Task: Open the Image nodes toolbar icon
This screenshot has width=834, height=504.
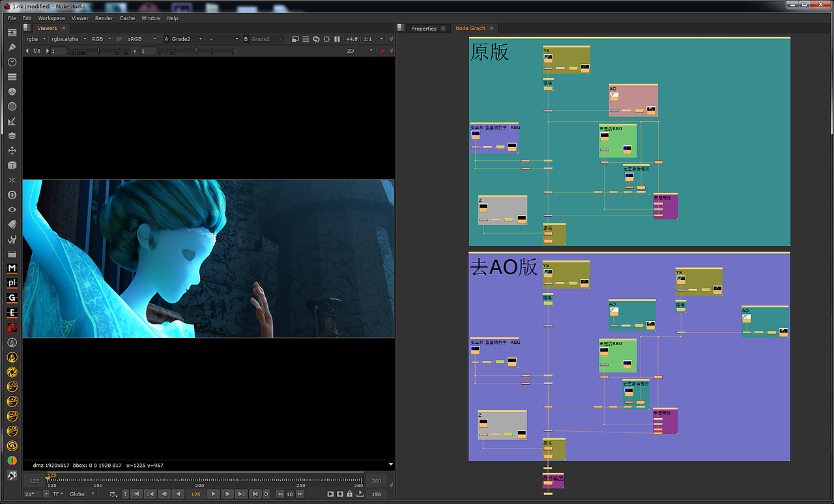Action: coord(12,33)
